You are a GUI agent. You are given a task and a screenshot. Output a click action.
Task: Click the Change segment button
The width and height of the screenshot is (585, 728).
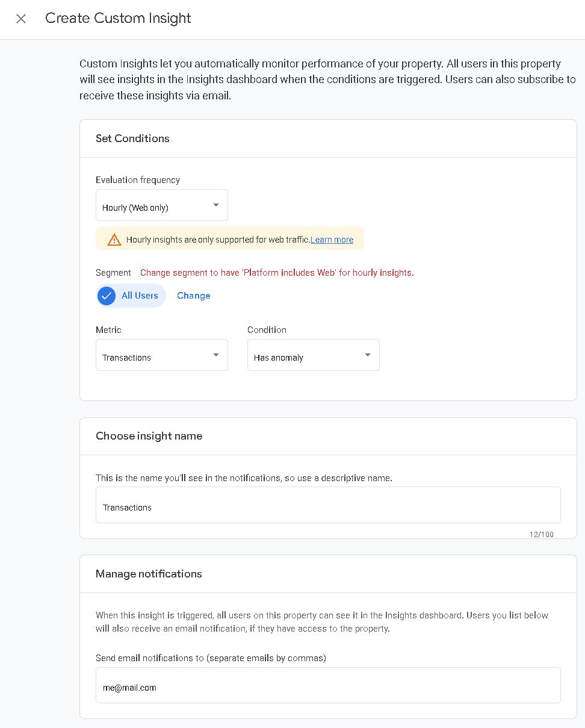(x=194, y=296)
